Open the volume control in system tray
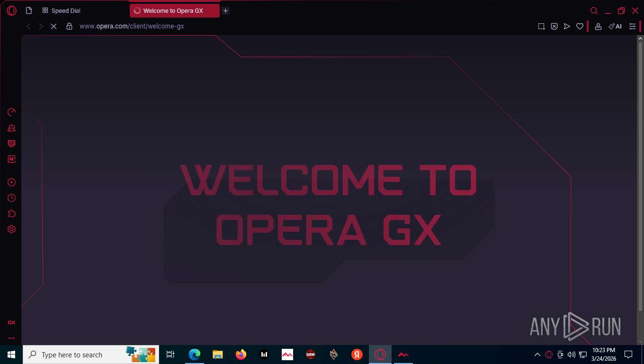This screenshot has height=364, width=644. click(571, 355)
